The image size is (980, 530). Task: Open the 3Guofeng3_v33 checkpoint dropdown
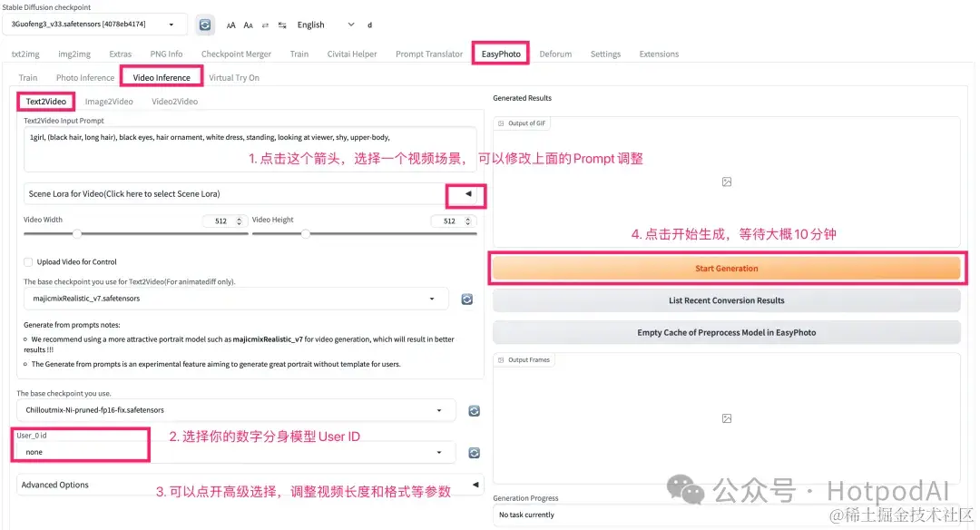click(95, 25)
